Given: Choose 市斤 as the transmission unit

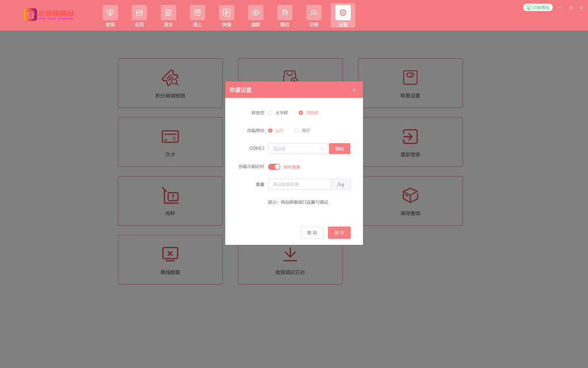Looking at the screenshot, I should click(297, 131).
